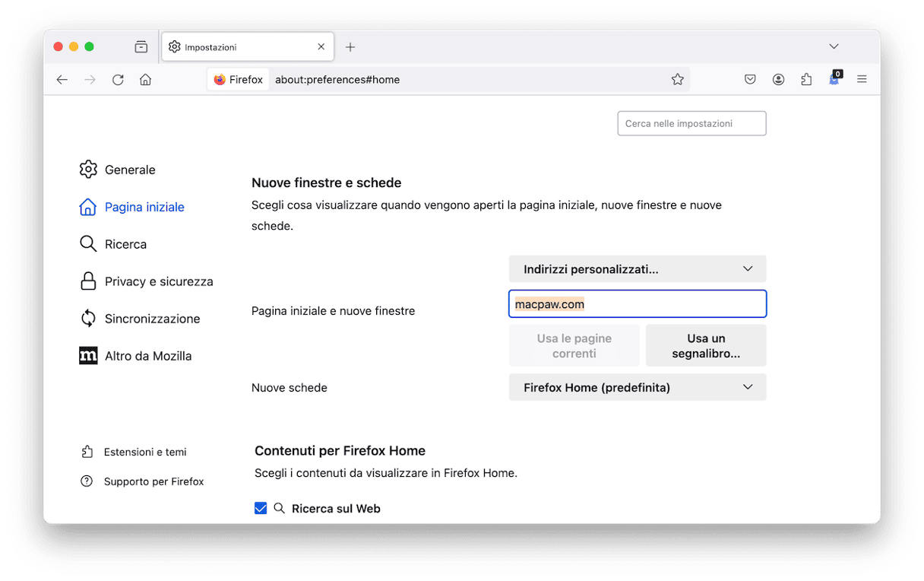Open the Pagina iniziale settings section
The width and height of the screenshot is (924, 581).
(x=132, y=207)
